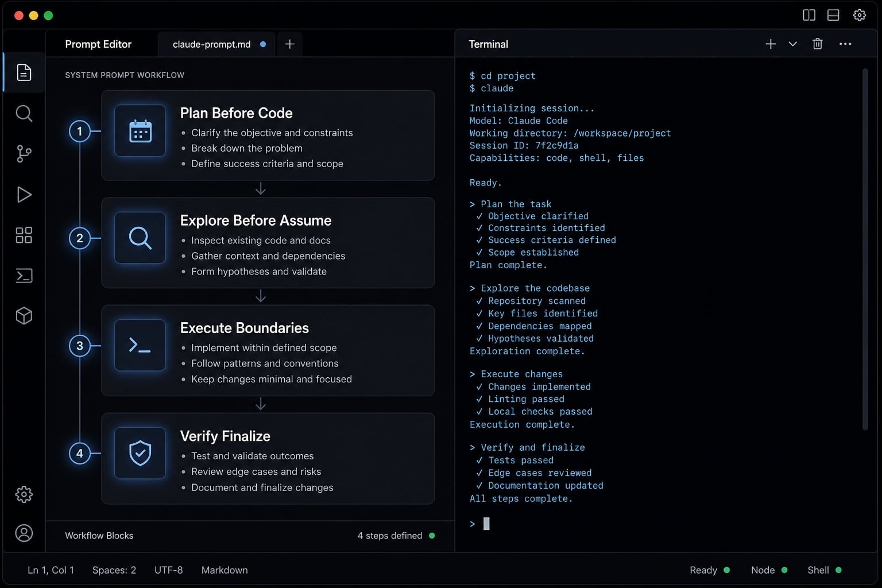
Task: Click the unsaved dot on claude-prompt.md tab
Action: tap(263, 44)
